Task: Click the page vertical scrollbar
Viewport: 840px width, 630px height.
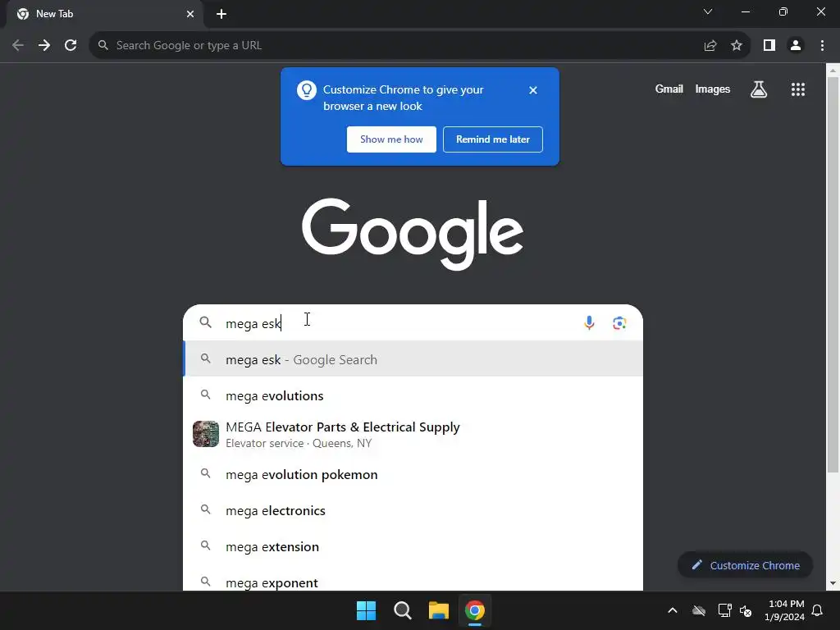Action: [x=833, y=275]
